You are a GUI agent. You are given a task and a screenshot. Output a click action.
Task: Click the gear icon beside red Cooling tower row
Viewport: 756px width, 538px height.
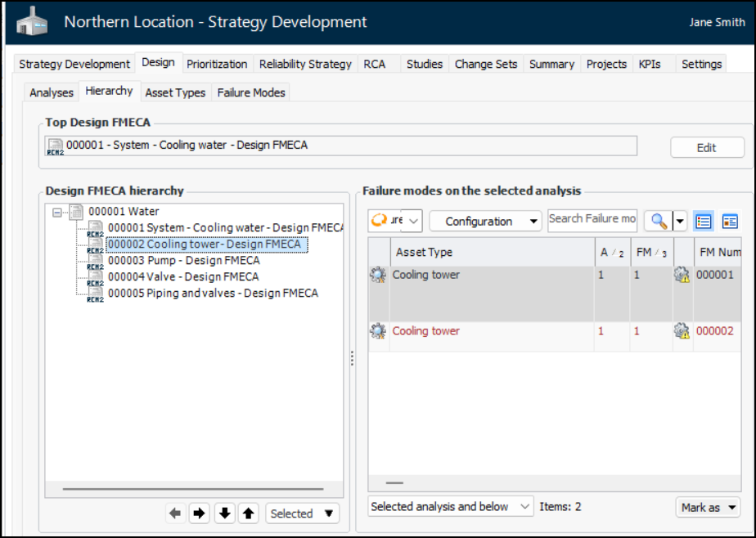click(378, 331)
